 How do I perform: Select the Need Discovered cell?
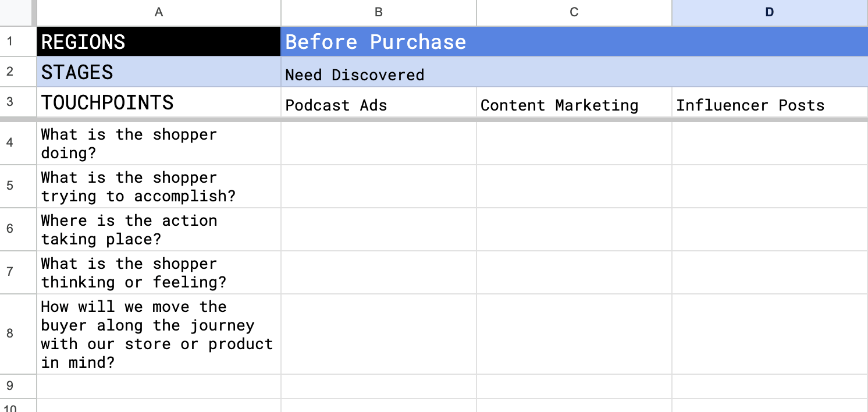[x=574, y=72]
